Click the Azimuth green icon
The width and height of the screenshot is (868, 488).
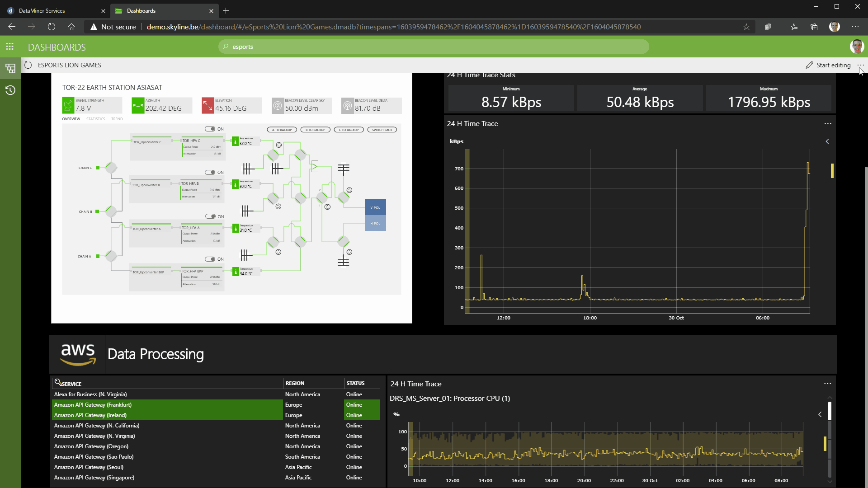point(138,106)
